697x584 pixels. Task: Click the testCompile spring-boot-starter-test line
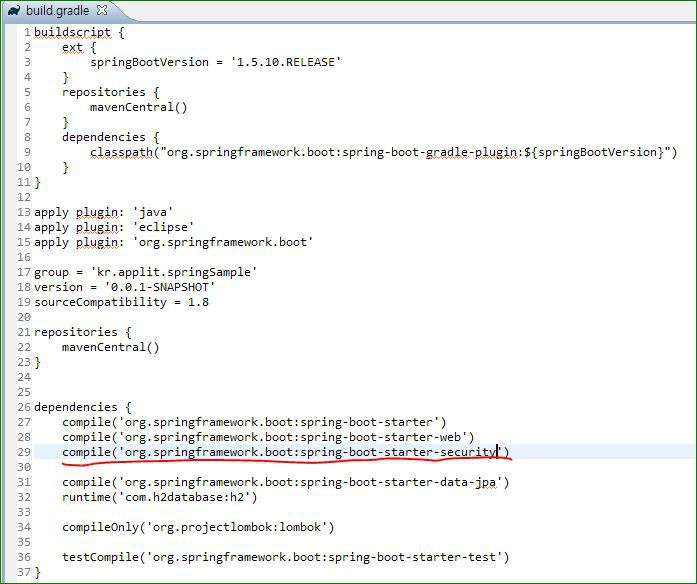285,557
